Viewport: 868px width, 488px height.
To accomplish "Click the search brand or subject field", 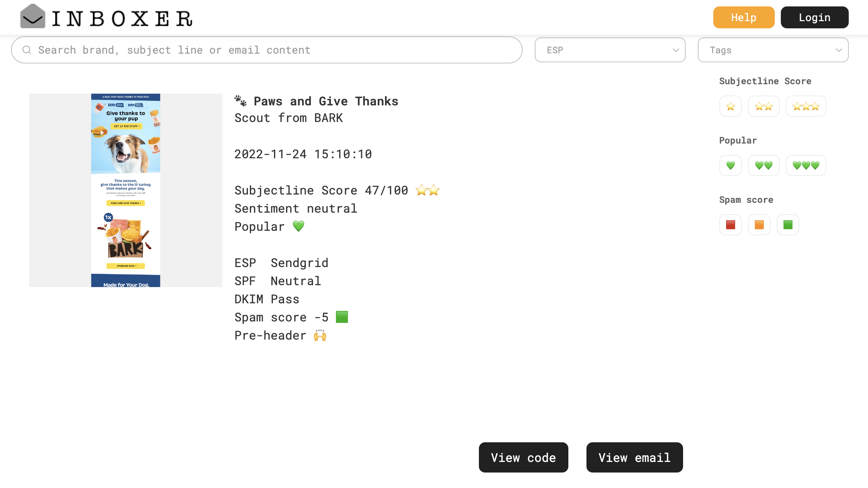I will point(272,50).
